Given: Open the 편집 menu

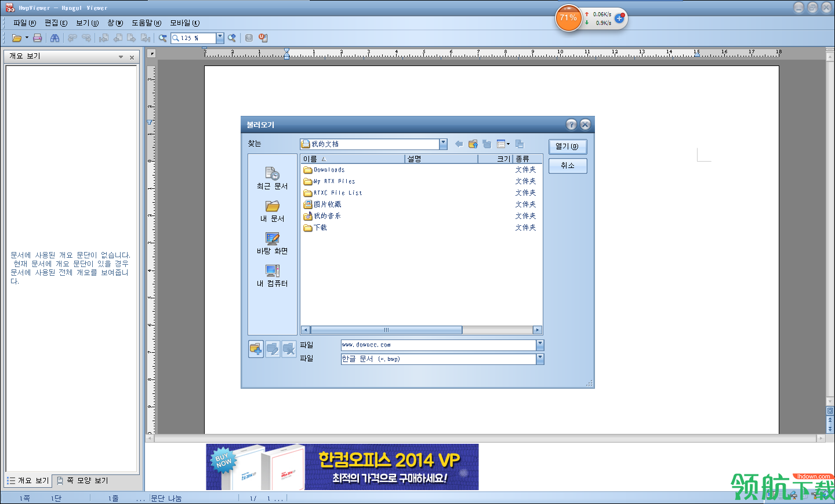Looking at the screenshot, I should [x=56, y=23].
